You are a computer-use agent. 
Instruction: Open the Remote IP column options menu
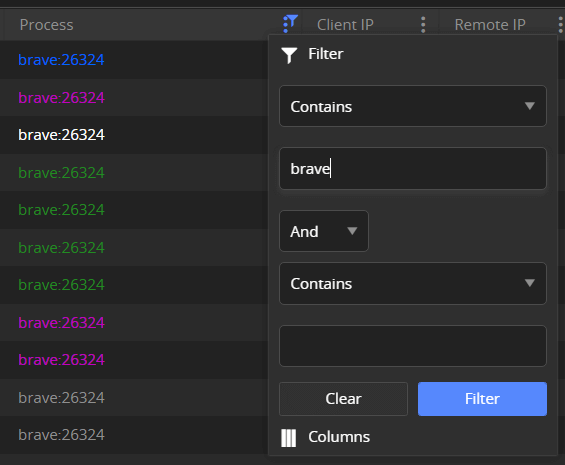pyautogui.click(x=560, y=25)
